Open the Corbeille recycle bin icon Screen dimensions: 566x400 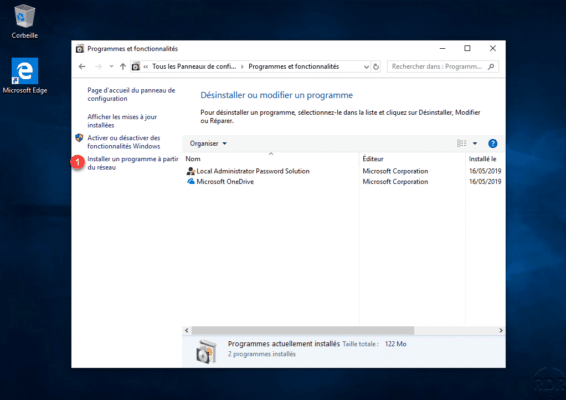[x=25, y=21]
